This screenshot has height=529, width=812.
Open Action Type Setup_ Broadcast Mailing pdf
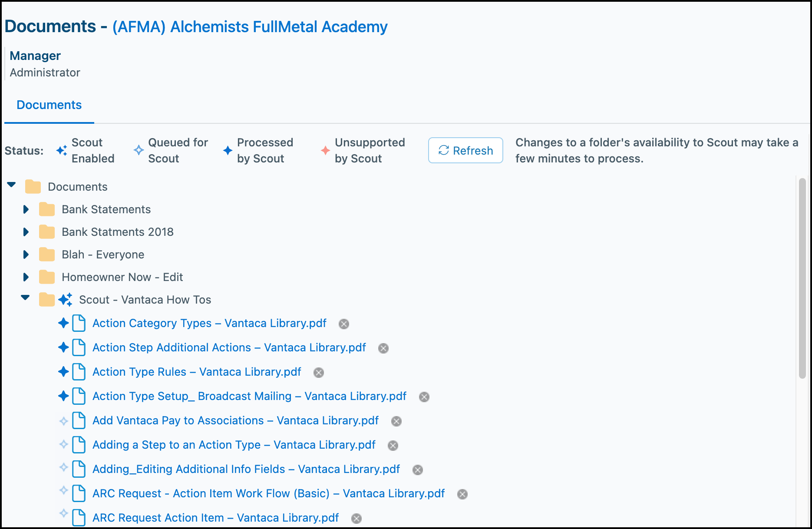pyautogui.click(x=249, y=396)
